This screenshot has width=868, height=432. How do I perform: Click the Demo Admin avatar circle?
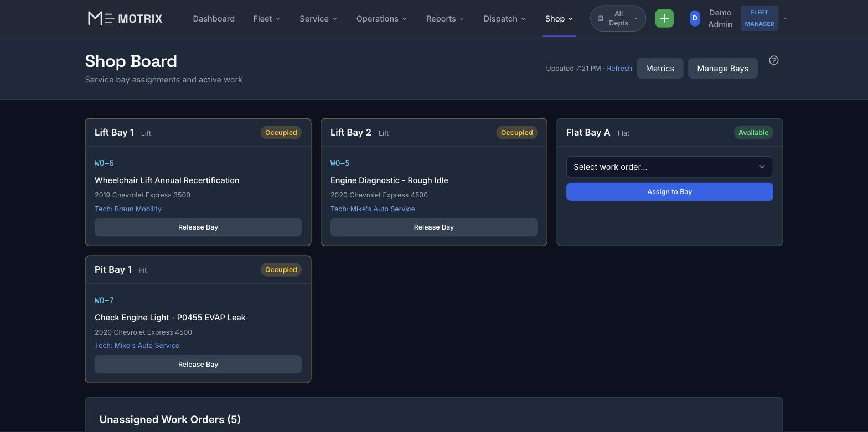click(x=695, y=18)
